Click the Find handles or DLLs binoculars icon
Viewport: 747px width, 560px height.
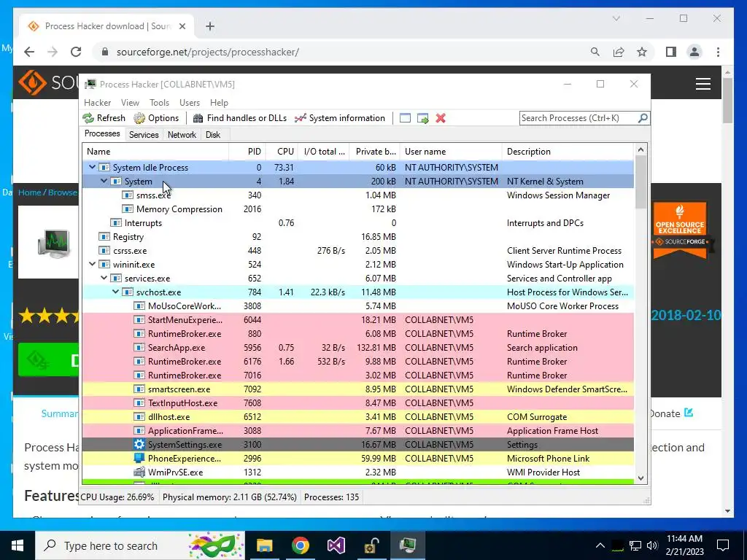[x=198, y=118]
